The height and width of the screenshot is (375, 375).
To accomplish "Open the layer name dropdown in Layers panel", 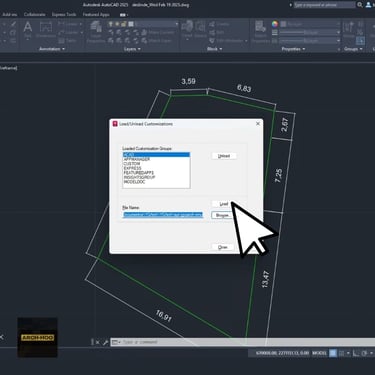I will [155, 24].
